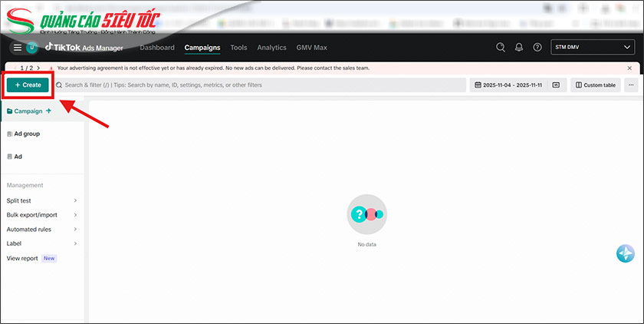Open the hamburger navigation menu
Image resolution: width=644 pixels, height=324 pixels.
(x=17, y=48)
